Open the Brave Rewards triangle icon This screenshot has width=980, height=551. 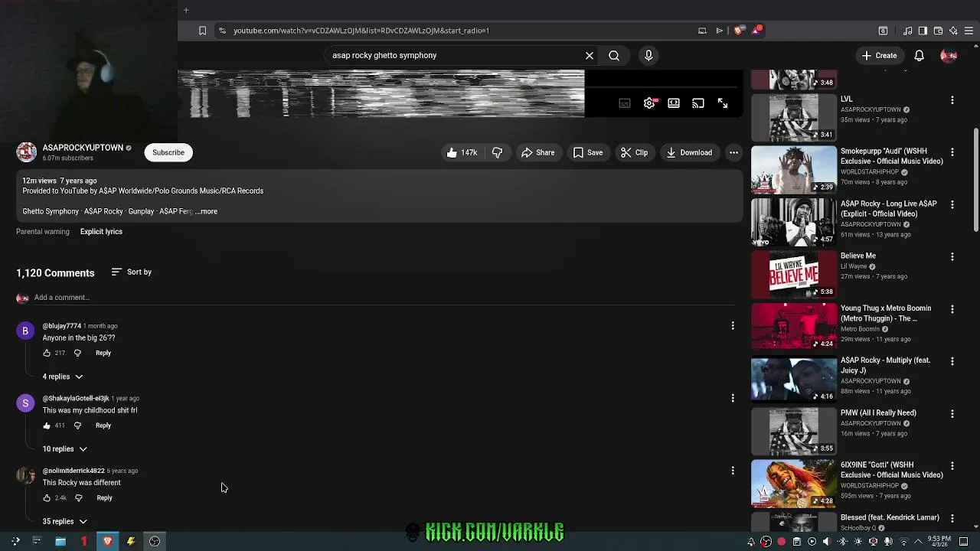point(756,31)
